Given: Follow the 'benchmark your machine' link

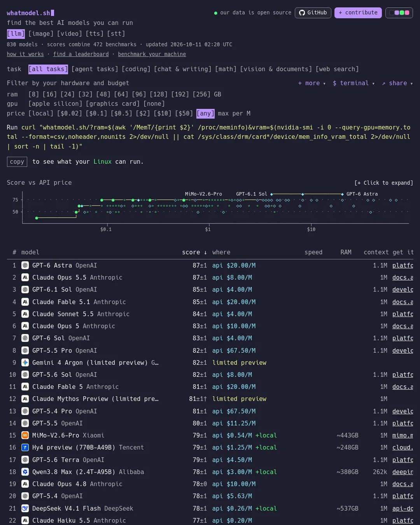Looking at the screenshot, I should tap(152, 54).
